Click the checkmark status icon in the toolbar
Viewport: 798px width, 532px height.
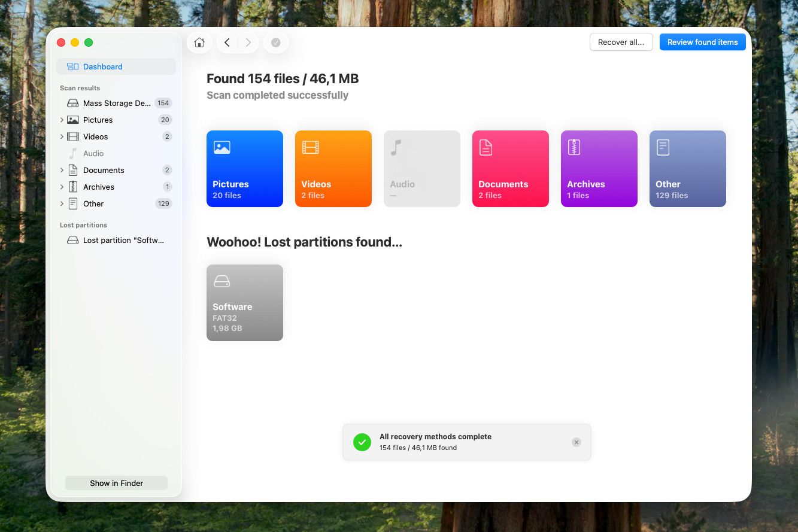tap(276, 42)
